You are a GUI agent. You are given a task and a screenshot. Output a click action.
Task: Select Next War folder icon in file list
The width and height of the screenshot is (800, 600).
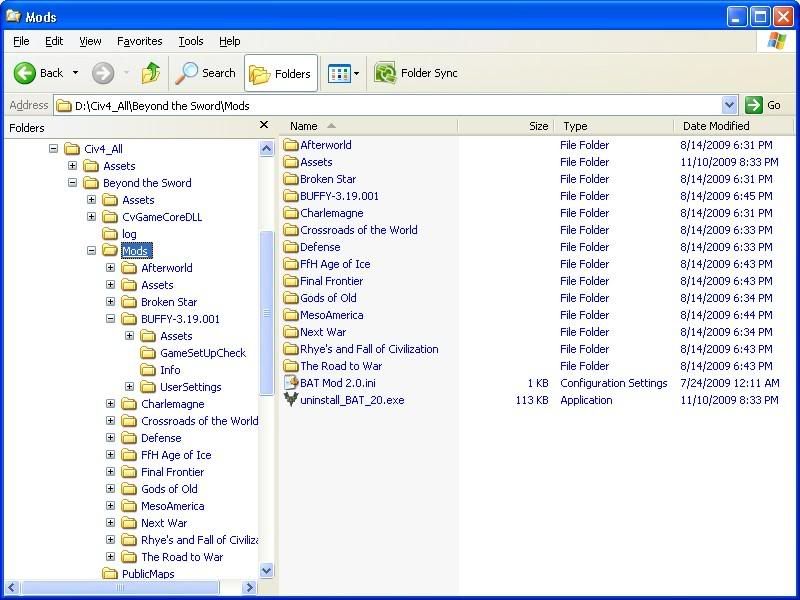click(x=291, y=332)
